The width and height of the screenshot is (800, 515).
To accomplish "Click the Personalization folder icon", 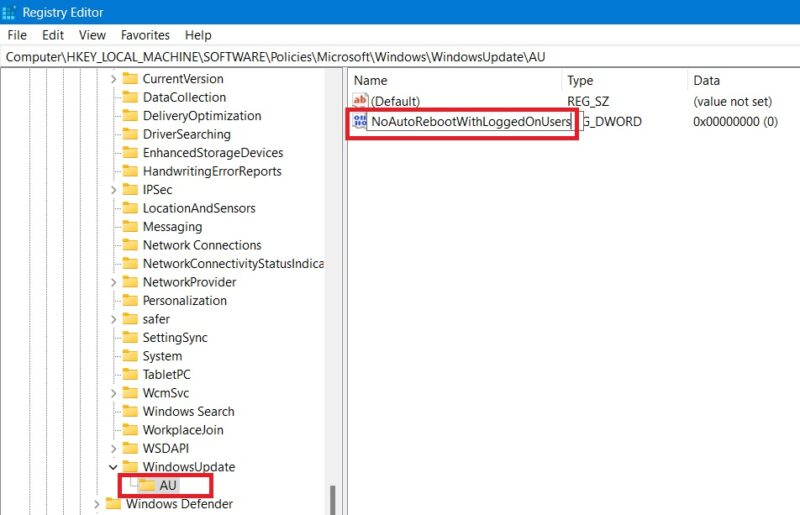I will [130, 300].
